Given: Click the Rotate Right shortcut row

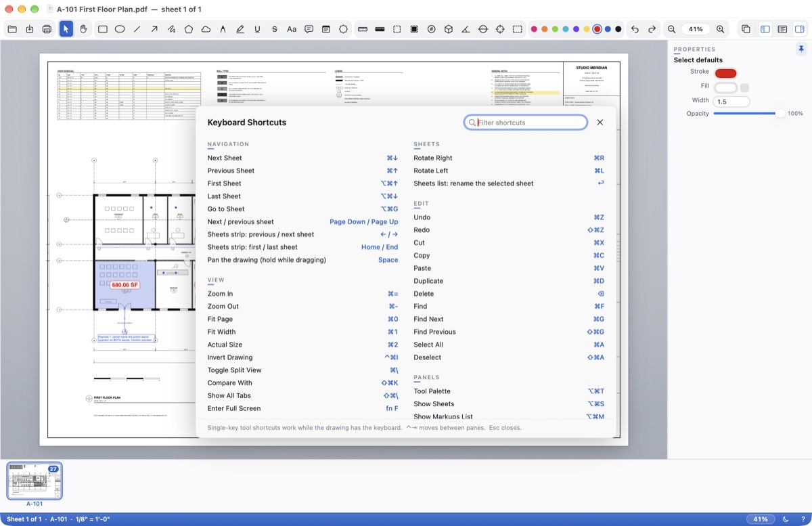Looking at the screenshot, I should click(509, 158).
